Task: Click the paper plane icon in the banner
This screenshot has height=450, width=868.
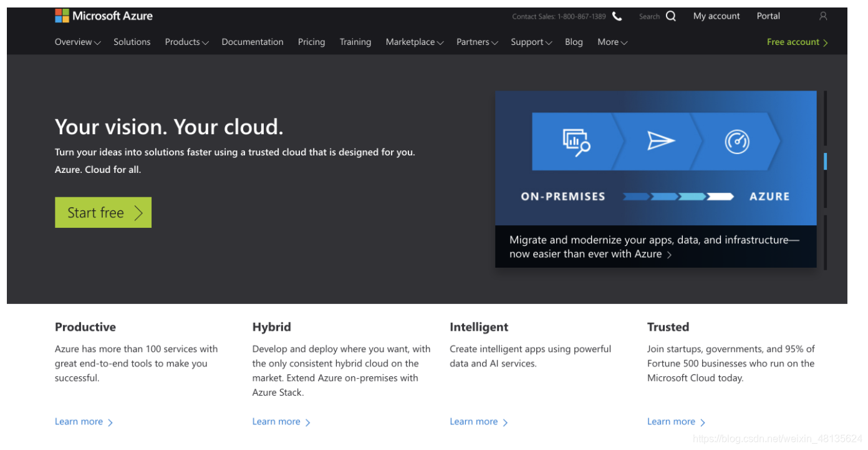Action: coord(661,141)
